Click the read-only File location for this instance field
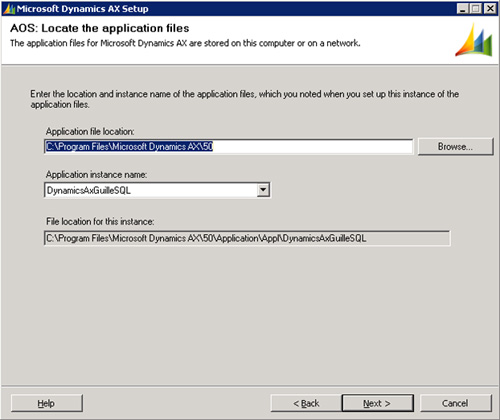Image resolution: width=500 pixels, height=420 pixels. [247, 238]
